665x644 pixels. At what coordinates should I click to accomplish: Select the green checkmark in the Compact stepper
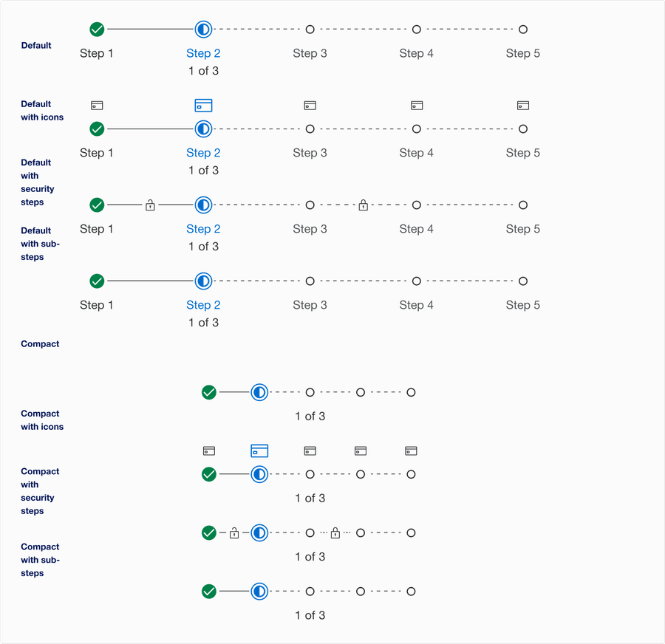tap(209, 392)
